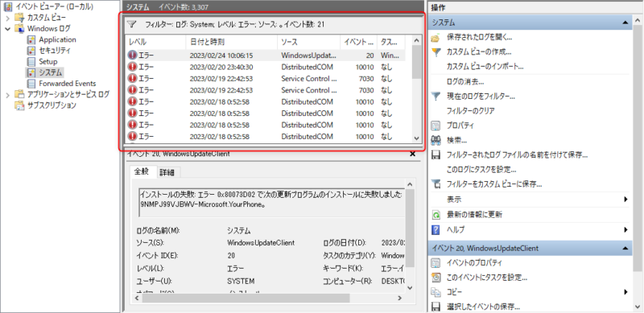Select the 全般 tab

coord(142,171)
